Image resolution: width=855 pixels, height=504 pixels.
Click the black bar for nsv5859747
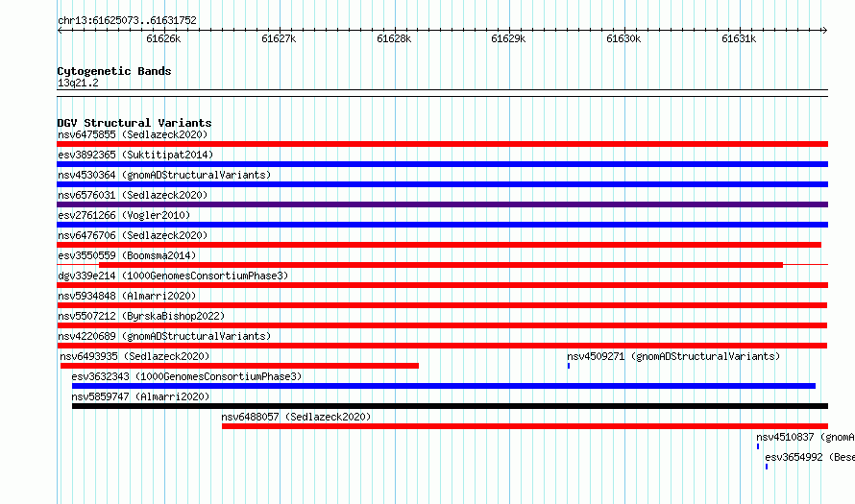click(x=450, y=406)
